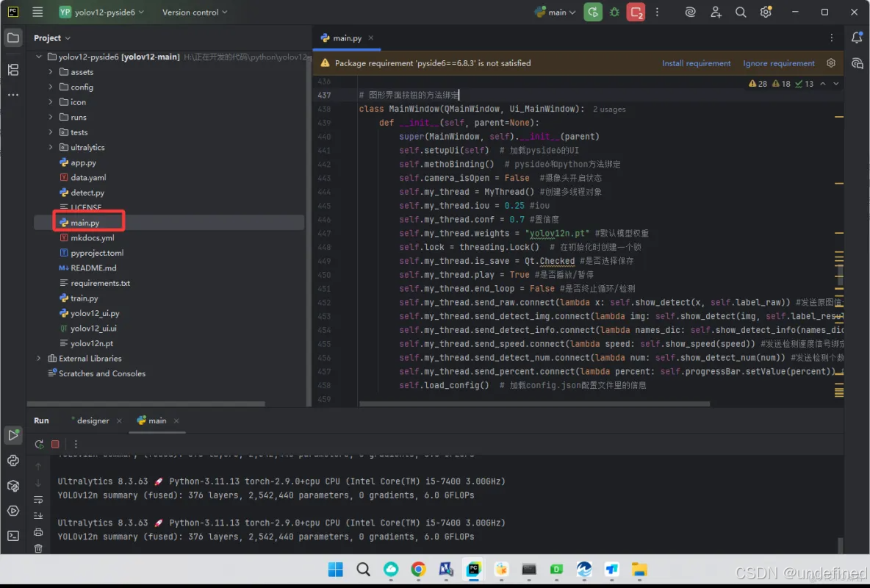Image resolution: width=870 pixels, height=588 pixels.
Task: Toggle scroll to end in Run console
Action: pos(38,516)
